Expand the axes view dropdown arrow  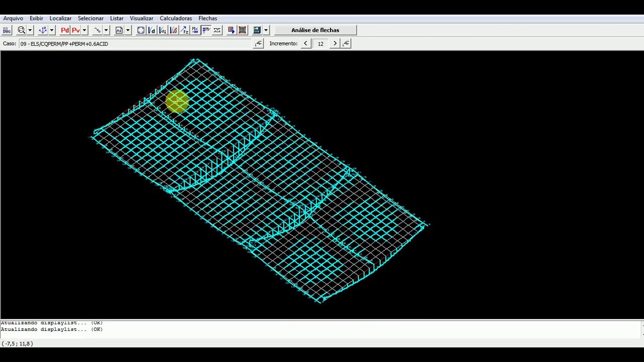52,30
